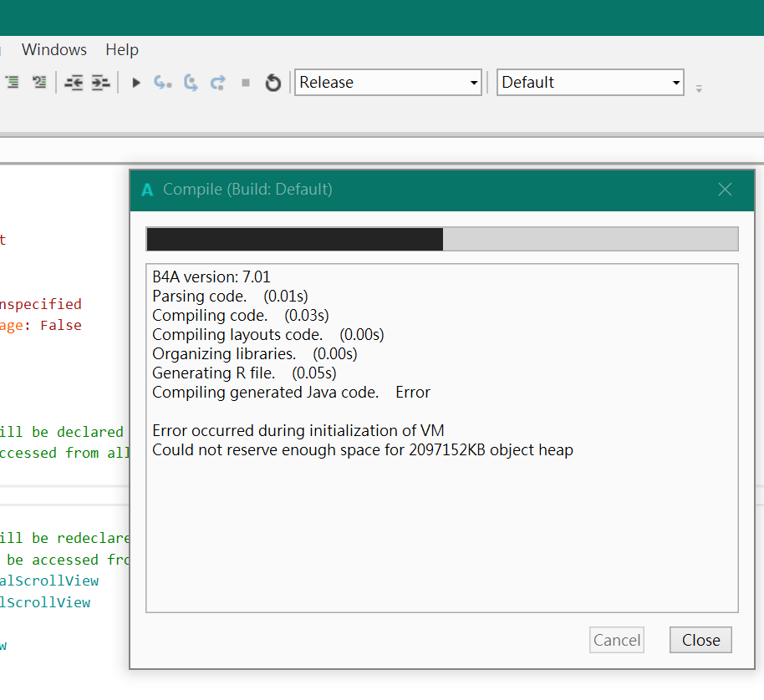Click the Close button in the Compile dialog
764x700 pixels.
pos(700,640)
